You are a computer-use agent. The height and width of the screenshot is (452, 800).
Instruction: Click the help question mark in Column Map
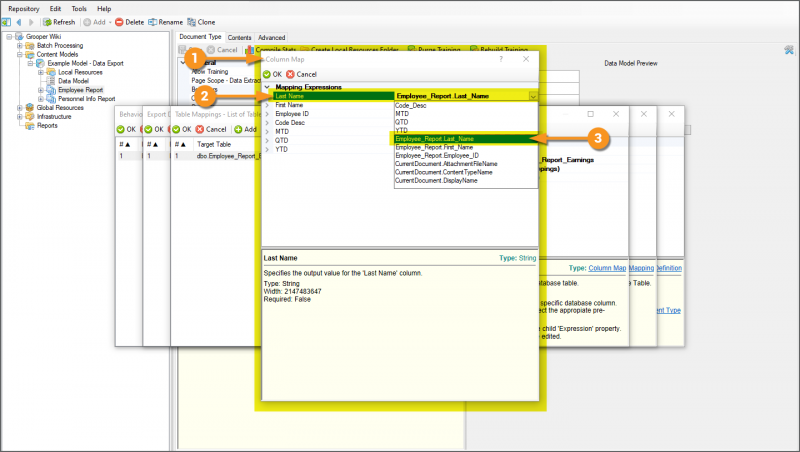click(x=501, y=59)
